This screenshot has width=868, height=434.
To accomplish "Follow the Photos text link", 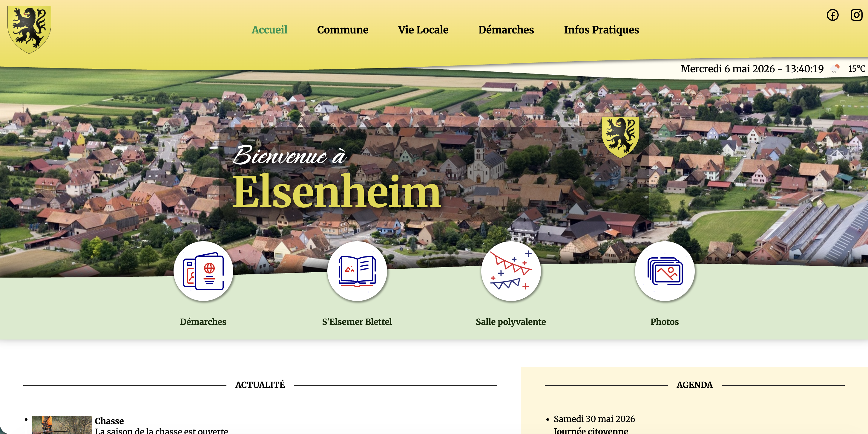I will pos(665,322).
